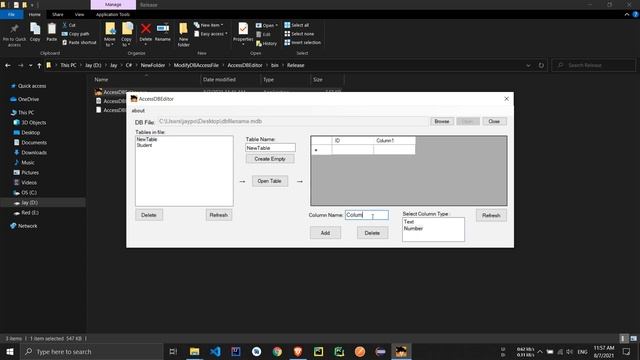Click the Invert selection icon
Viewport: 640px width, 360px height.
click(287, 42)
